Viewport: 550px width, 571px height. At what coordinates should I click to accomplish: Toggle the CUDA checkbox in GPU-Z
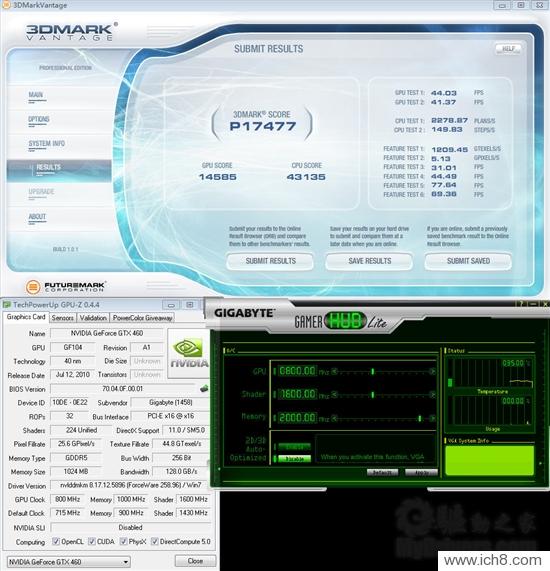point(92,542)
